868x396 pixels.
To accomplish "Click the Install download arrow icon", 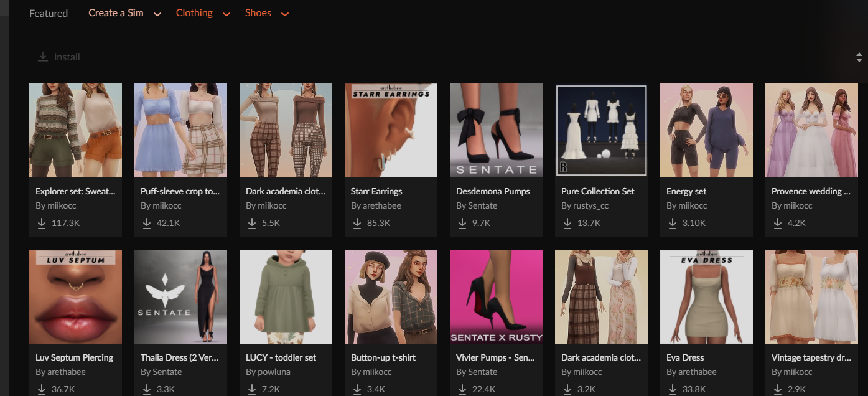I will [x=43, y=57].
